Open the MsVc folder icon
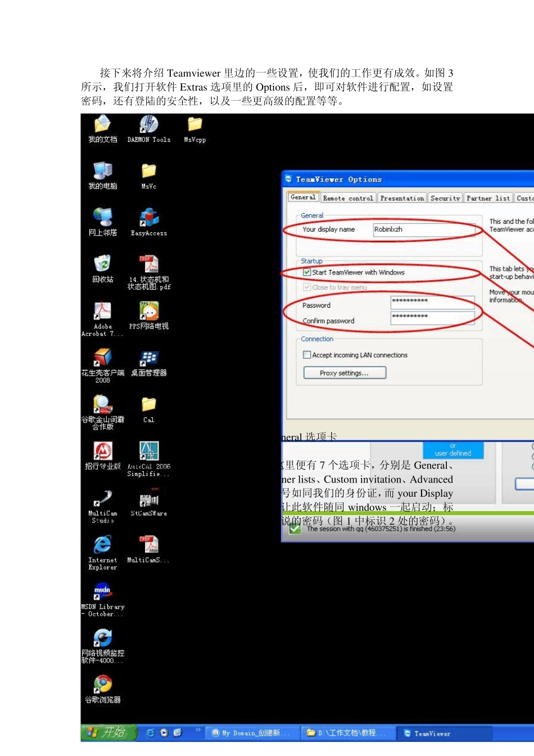 [149, 175]
